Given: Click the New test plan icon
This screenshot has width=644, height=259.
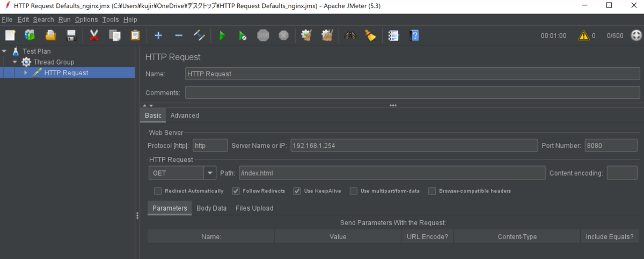Looking at the screenshot, I should click(x=10, y=35).
